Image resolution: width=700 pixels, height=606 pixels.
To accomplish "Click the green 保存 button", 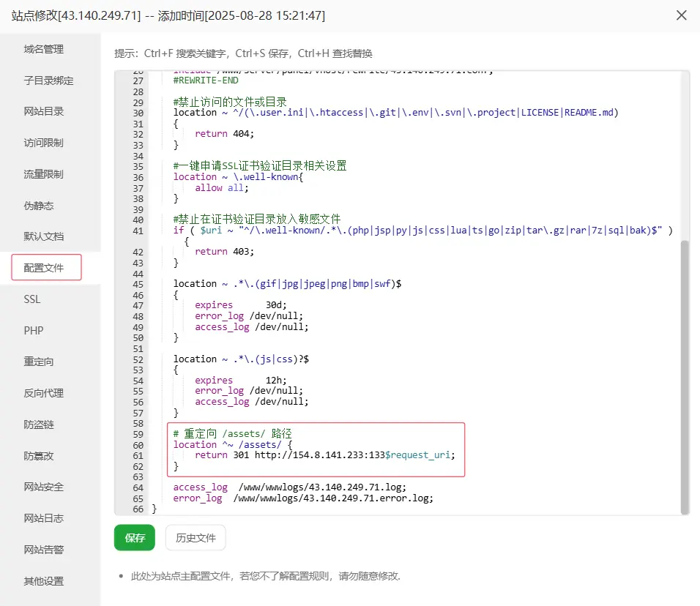I will [x=135, y=538].
